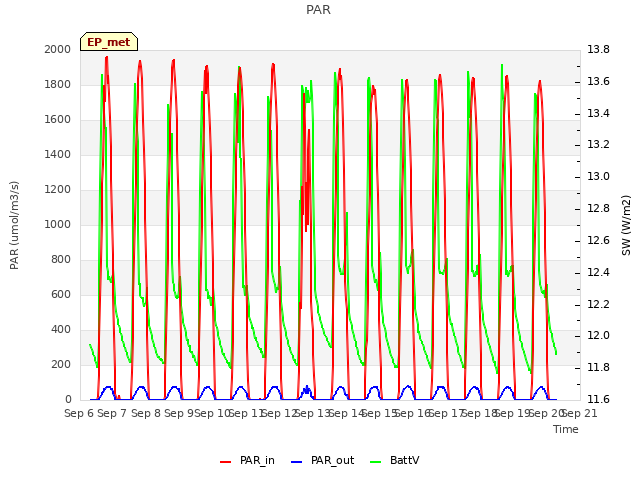The image size is (640, 480).
Task: Click the 12.0 right axis tick
Action: tap(598, 336)
